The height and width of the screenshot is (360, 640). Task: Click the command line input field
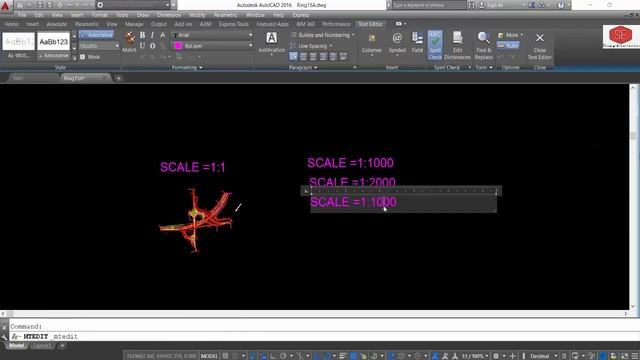point(322,336)
